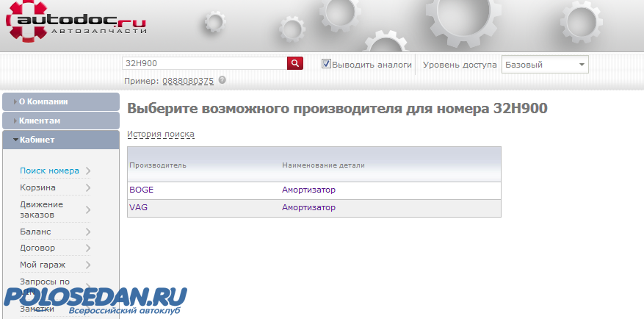Select the BOGE manufacturer link
Viewport: 644px width, 319px height.
(141, 190)
